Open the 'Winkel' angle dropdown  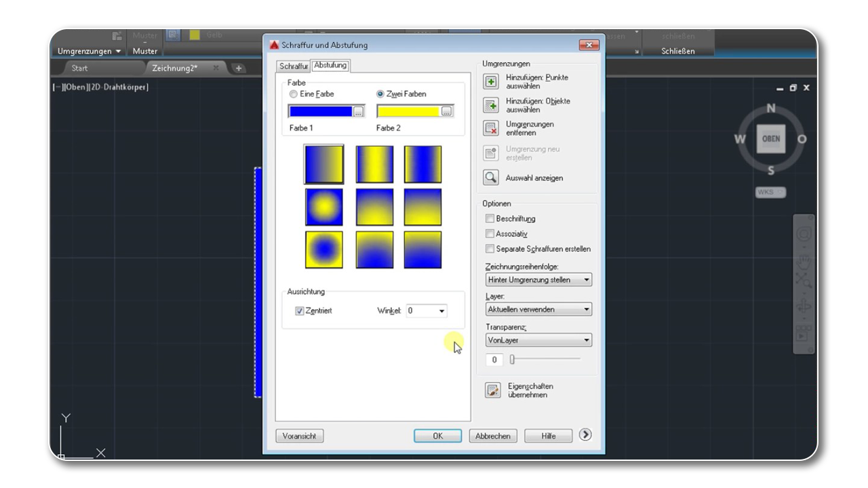pos(442,310)
